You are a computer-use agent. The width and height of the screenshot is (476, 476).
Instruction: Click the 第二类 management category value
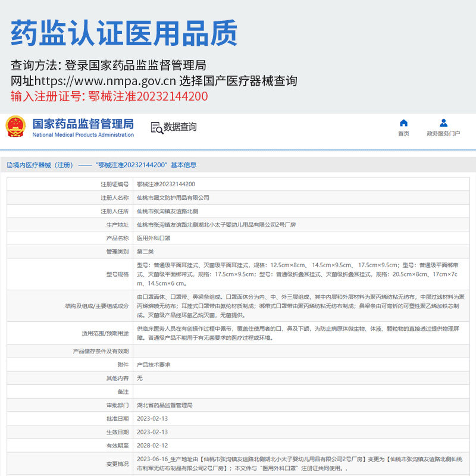pyautogui.click(x=145, y=252)
